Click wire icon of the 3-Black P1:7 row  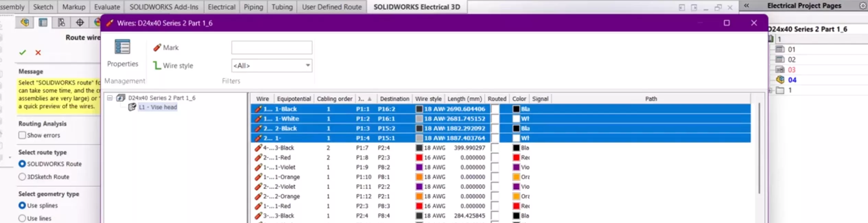click(x=258, y=148)
